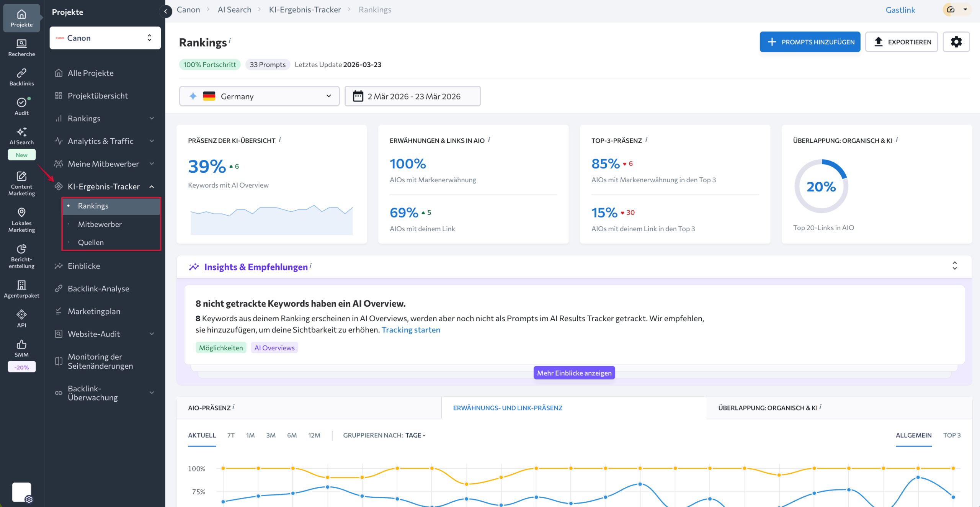
Task: Open rankings settings gear button
Action: pos(956,42)
